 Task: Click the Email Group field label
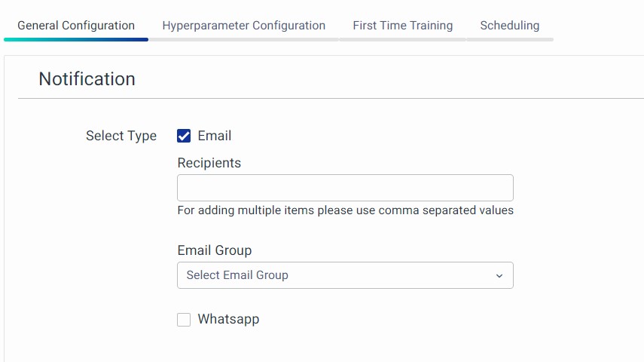(x=214, y=250)
